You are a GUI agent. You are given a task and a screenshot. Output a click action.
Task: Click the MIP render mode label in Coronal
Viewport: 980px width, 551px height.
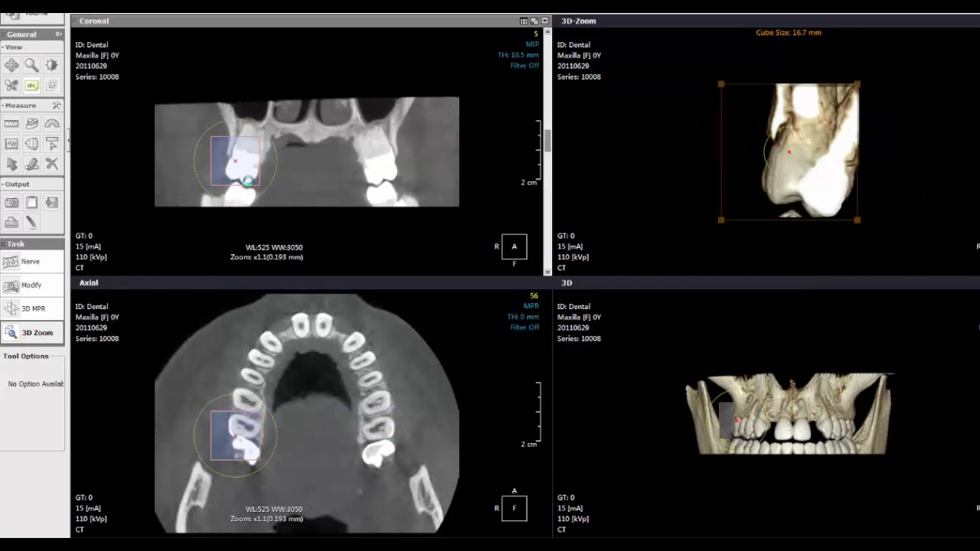point(532,44)
